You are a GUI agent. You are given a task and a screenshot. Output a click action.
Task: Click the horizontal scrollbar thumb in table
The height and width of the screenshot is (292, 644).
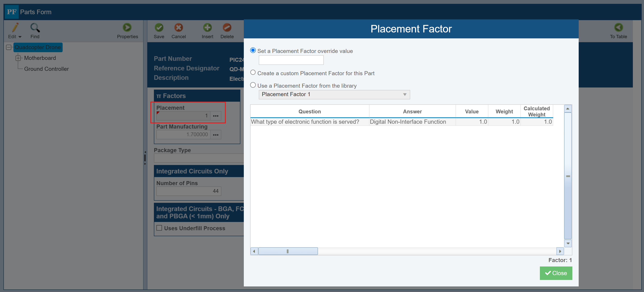tap(288, 251)
